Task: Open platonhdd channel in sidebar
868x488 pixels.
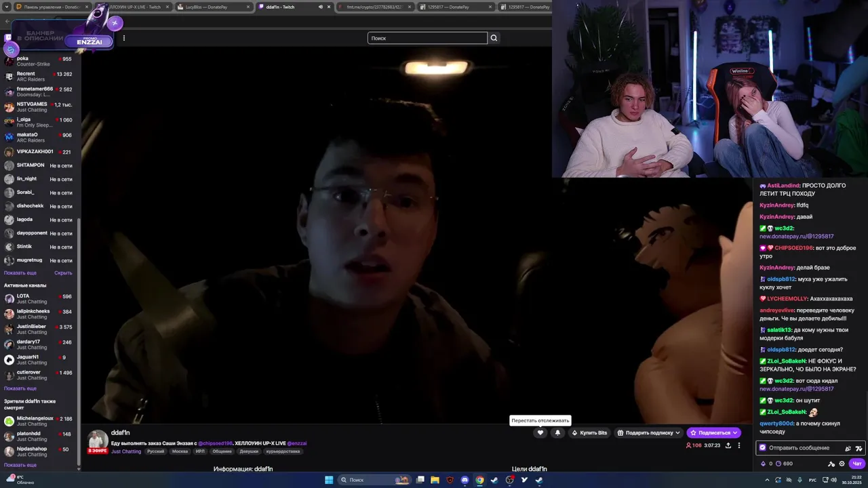Action: coord(38,436)
